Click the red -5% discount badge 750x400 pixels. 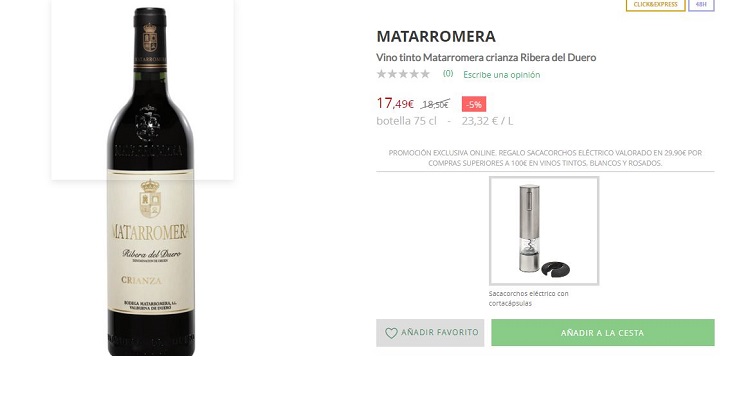[474, 104]
